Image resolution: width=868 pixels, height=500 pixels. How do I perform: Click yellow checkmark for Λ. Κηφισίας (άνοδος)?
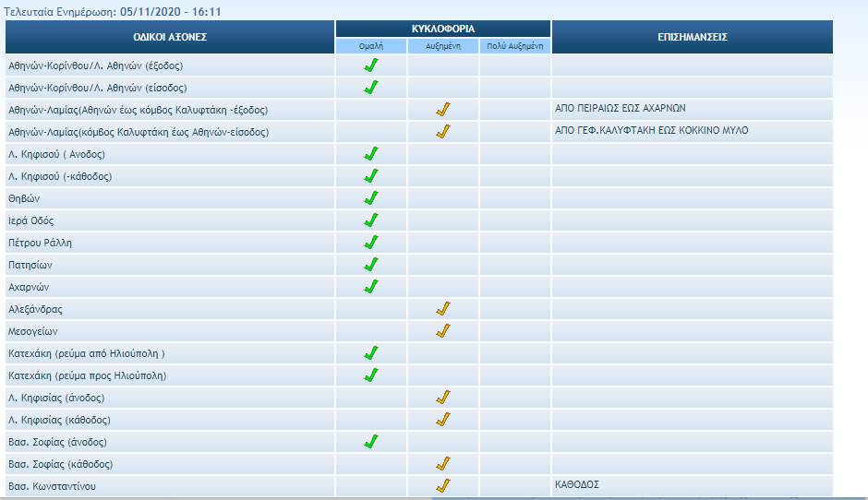[443, 398]
